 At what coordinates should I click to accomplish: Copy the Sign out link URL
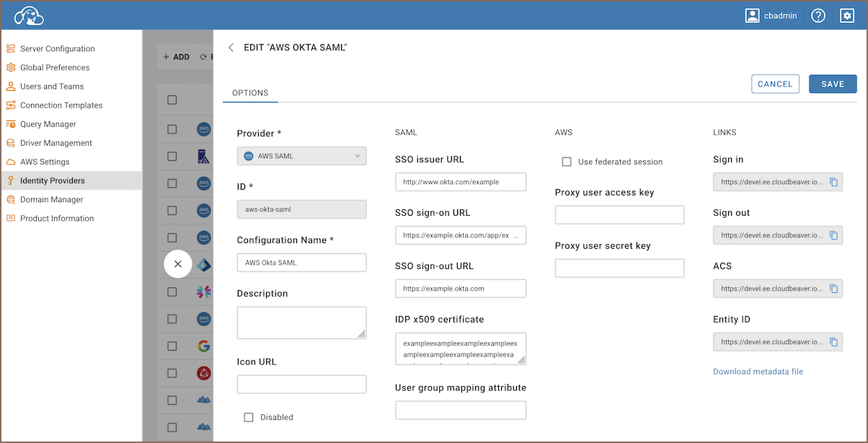[x=833, y=235]
